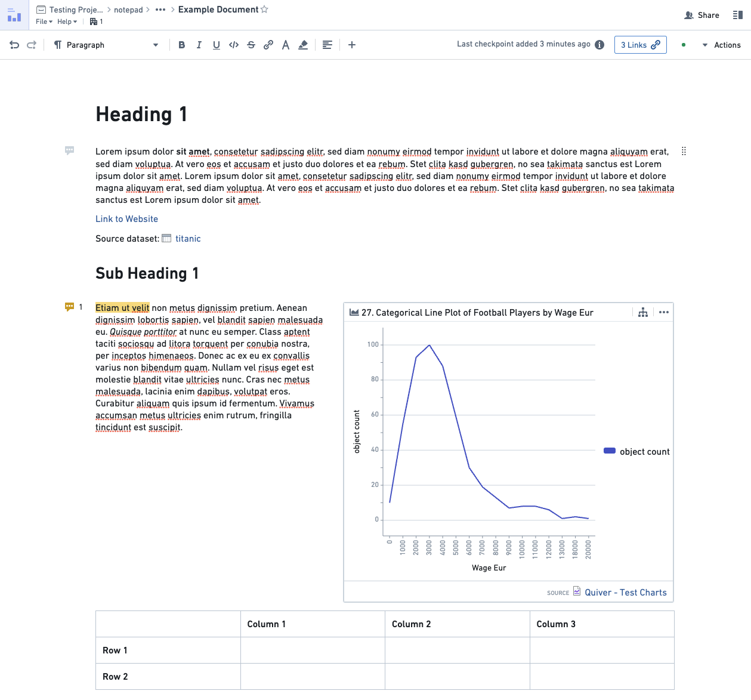The height and width of the screenshot is (700, 751).
Task: Click the notepad document icon in breadcrumb
Action: pyautogui.click(x=41, y=10)
